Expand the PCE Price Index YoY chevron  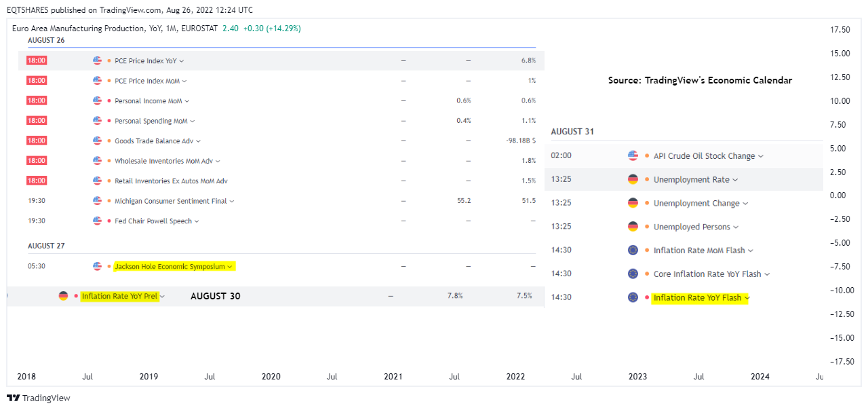[x=182, y=61]
